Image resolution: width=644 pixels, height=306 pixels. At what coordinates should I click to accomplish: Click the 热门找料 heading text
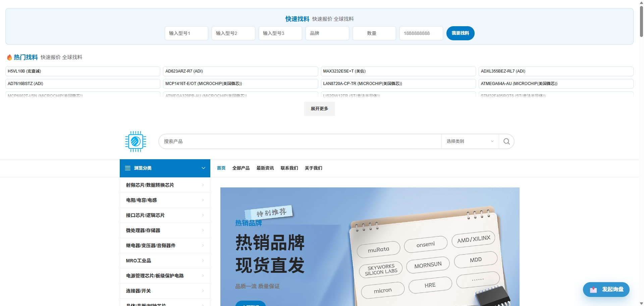(25, 57)
